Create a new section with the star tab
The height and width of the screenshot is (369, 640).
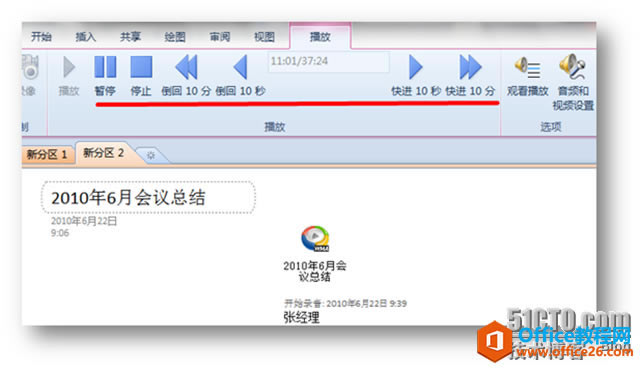tap(151, 156)
